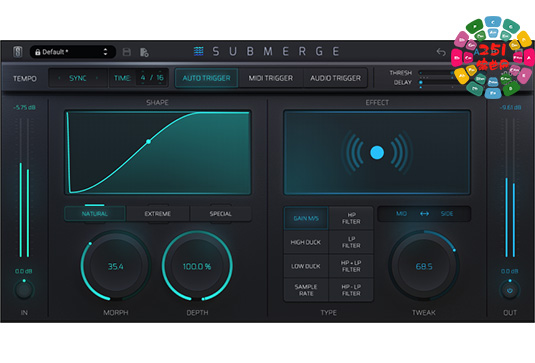
Task: Click the EFFECT section heading
Action: point(377,102)
